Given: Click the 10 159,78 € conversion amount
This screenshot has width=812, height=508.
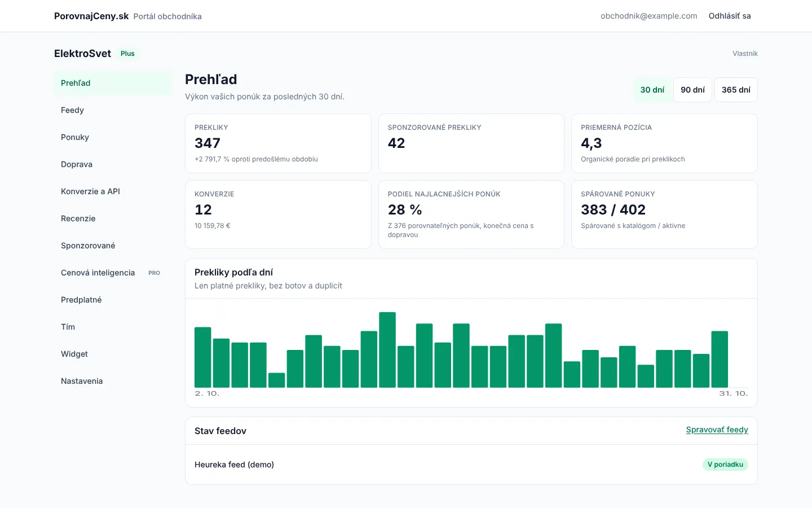Looking at the screenshot, I should click(213, 226).
